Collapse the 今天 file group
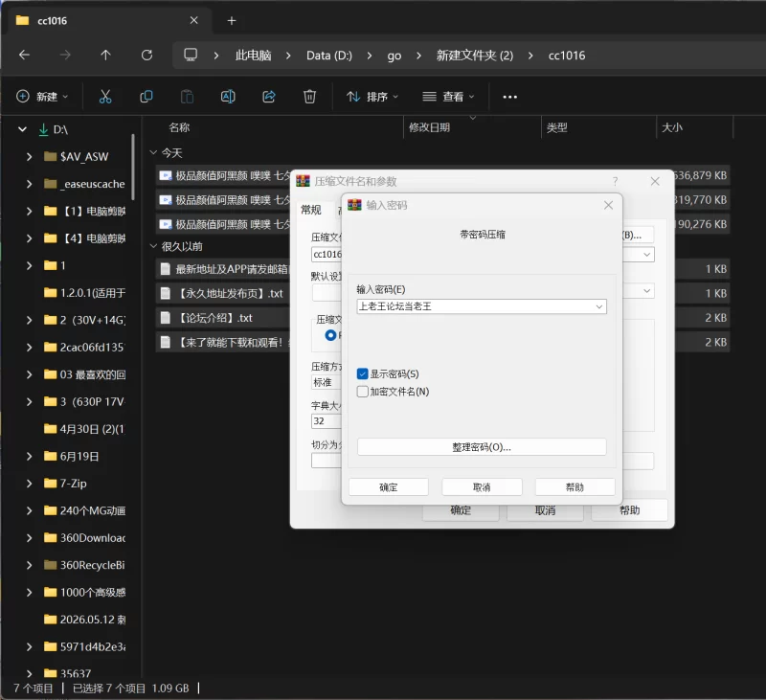The width and height of the screenshot is (766, 700). [153, 153]
